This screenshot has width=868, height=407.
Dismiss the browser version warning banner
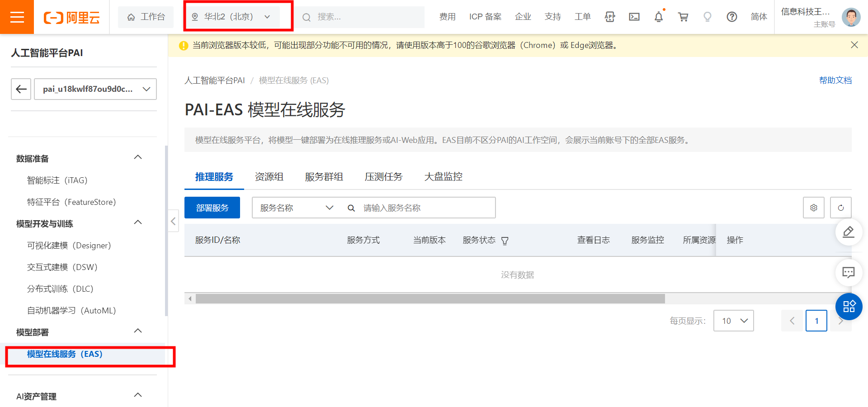click(x=854, y=45)
